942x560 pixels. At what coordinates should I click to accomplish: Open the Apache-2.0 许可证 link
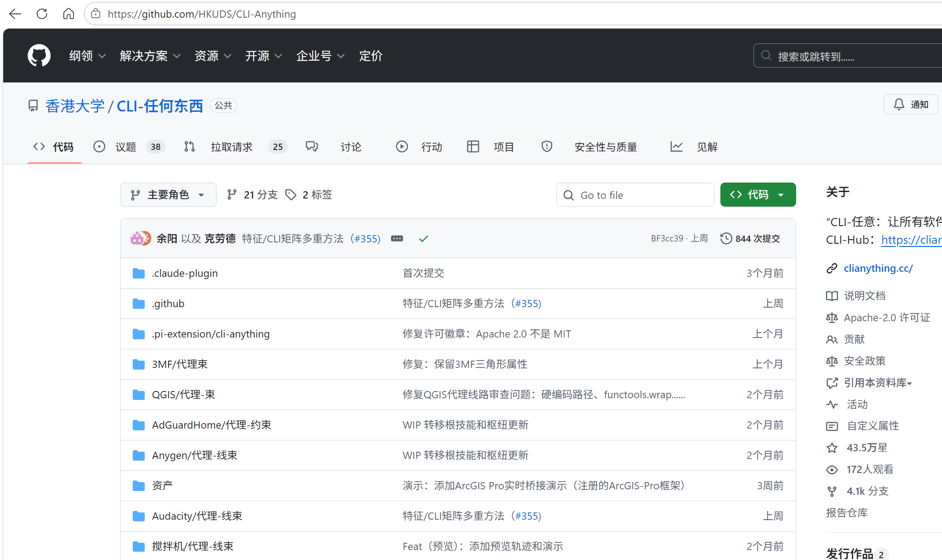887,318
